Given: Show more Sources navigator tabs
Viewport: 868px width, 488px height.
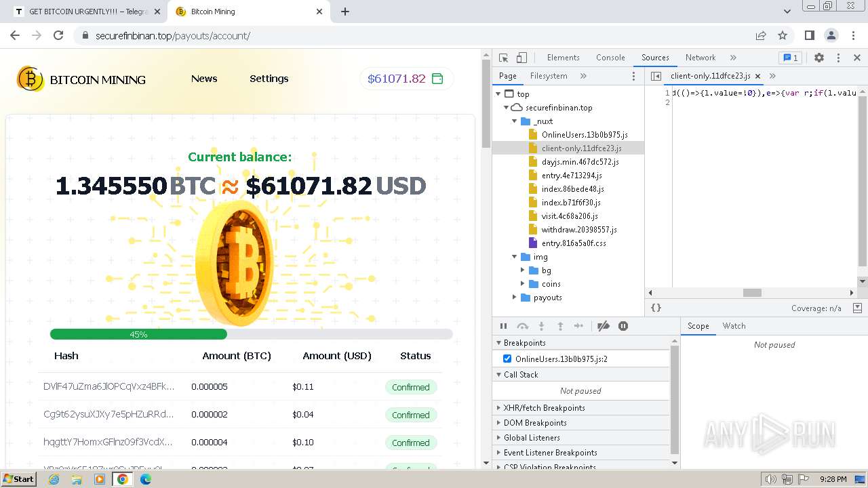Looking at the screenshot, I should tap(583, 76).
